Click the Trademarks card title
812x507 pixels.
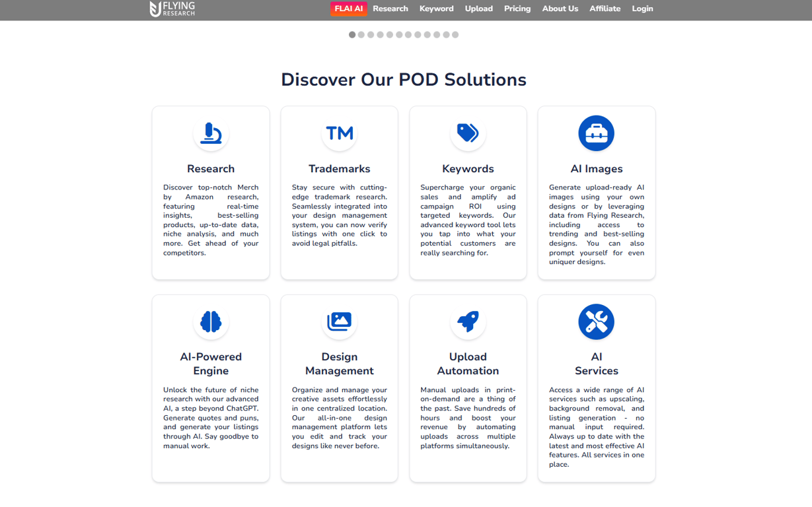(340, 168)
